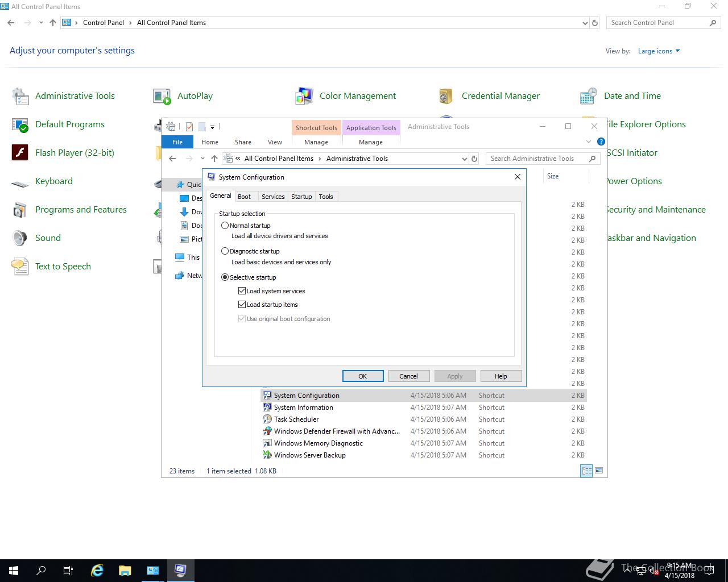Open AutoPlay icon in Control Panel
Image resolution: width=728 pixels, height=582 pixels.
coord(162,96)
